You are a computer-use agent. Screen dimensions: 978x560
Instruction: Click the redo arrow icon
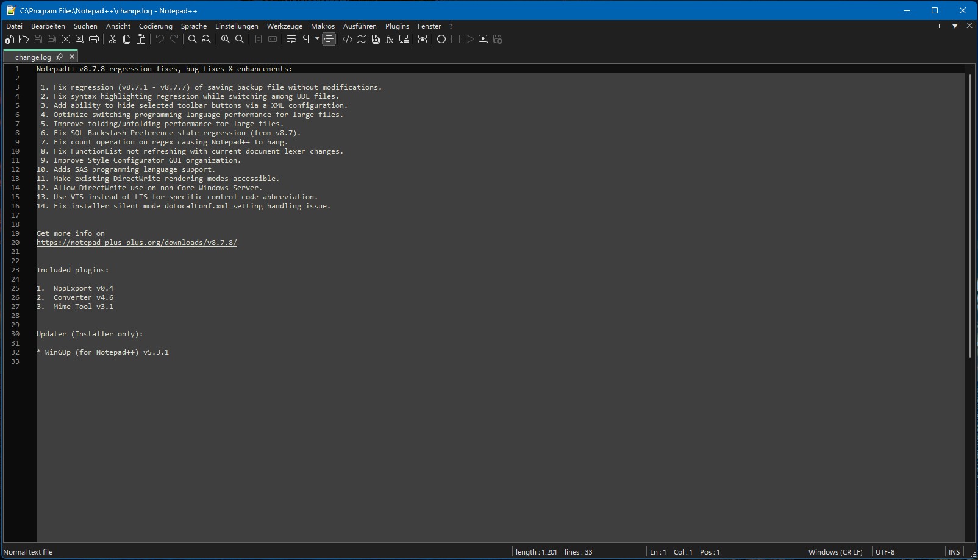click(174, 39)
